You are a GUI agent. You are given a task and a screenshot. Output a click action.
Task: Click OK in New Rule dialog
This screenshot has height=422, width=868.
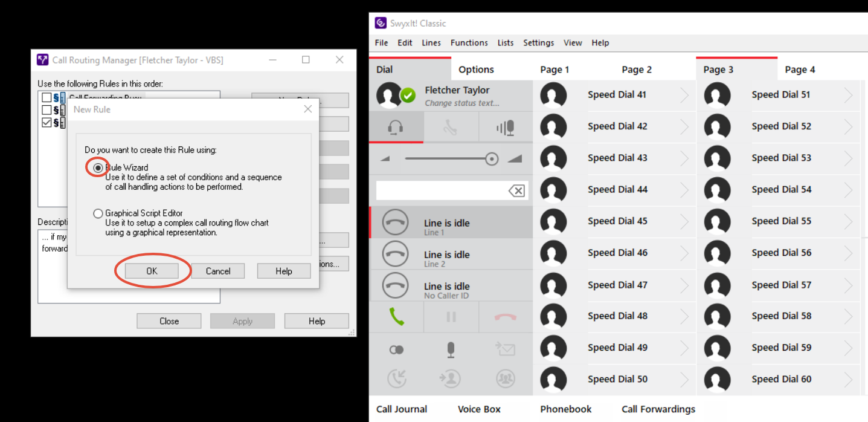point(152,271)
